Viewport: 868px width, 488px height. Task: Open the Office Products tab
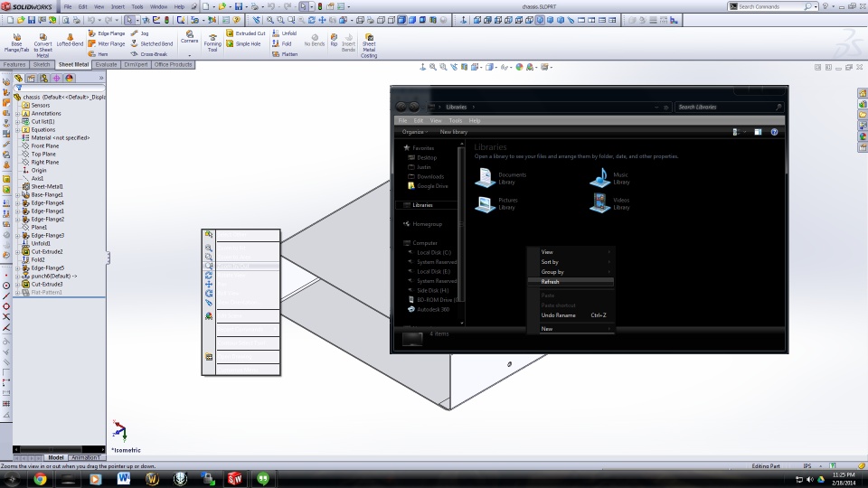(173, 65)
